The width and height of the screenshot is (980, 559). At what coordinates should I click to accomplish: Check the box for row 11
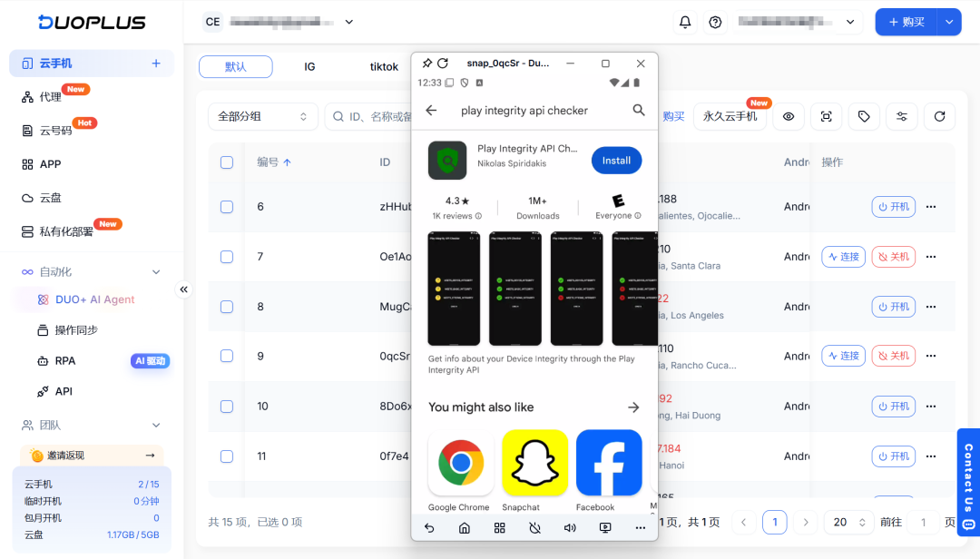[227, 456]
